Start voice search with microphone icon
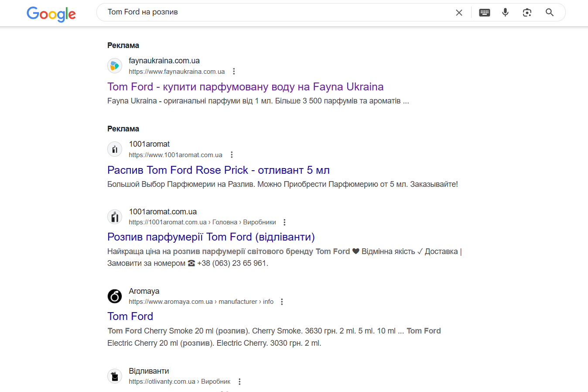The width and height of the screenshot is (588, 392). pyautogui.click(x=505, y=13)
